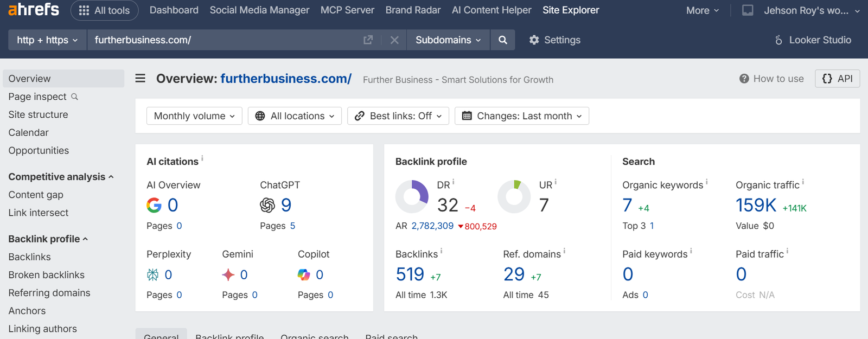Click the Page inspect search icon
Screen dimensions: 868x339
(x=75, y=97)
